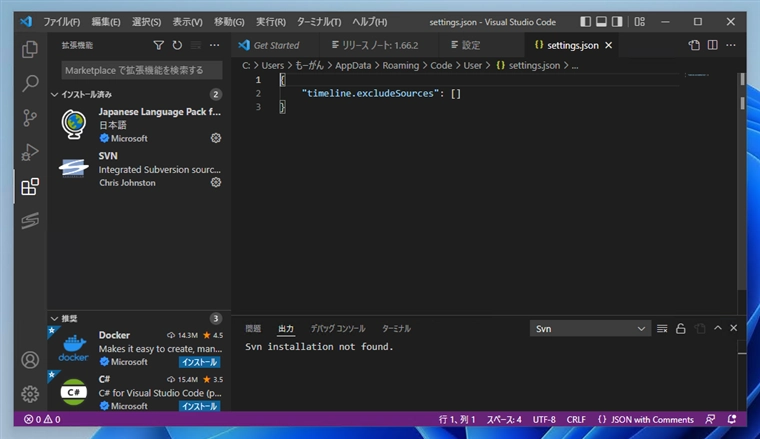Change encoding via UTF-8 status item

click(544, 419)
